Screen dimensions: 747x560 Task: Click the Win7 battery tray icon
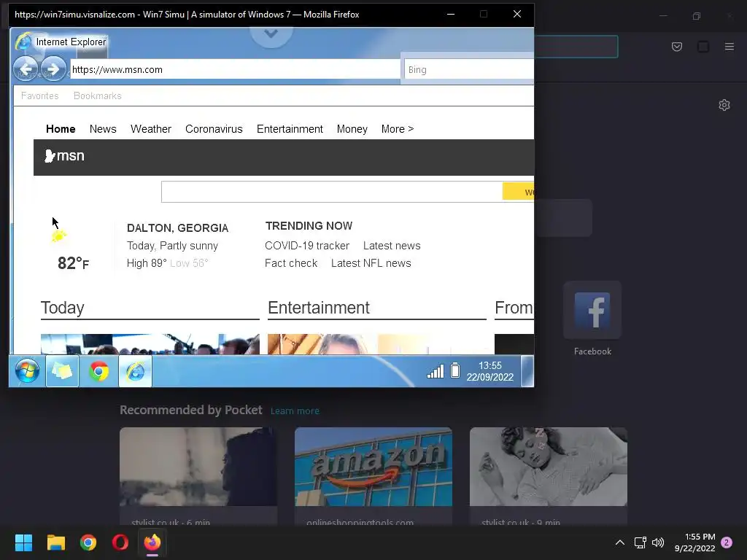[455, 370]
